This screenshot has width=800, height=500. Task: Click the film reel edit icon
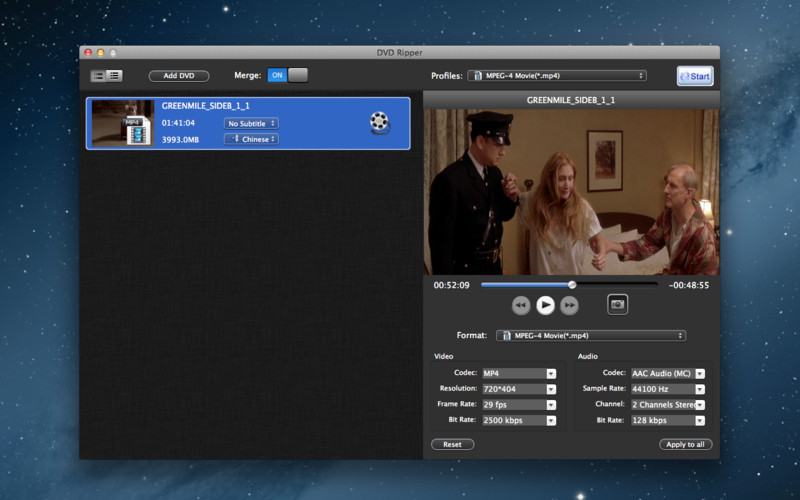tap(379, 122)
